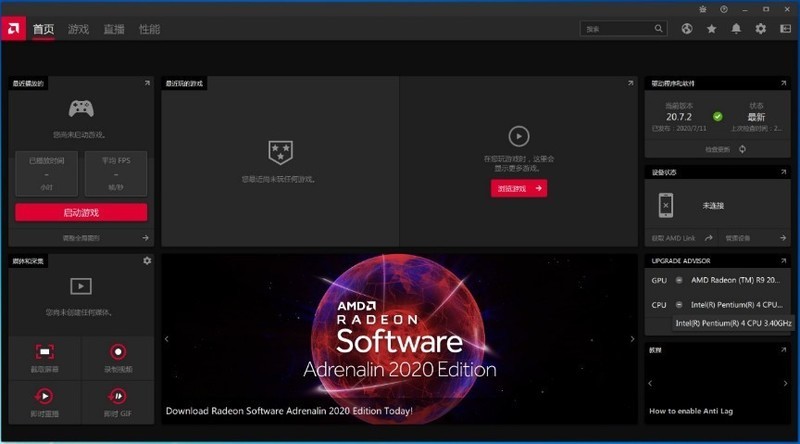Click the GPU row AMD Radeon R9 entry
Image resolution: width=800 pixels, height=444 pixels.
tap(735, 280)
